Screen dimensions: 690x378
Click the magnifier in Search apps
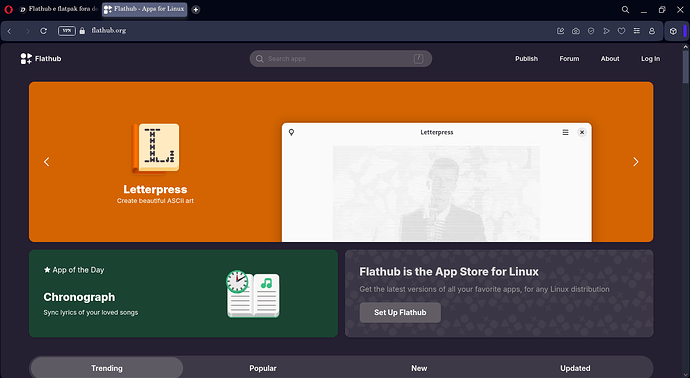coord(260,59)
